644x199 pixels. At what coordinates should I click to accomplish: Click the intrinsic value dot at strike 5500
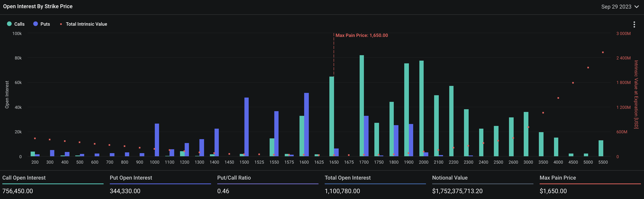[603, 52]
